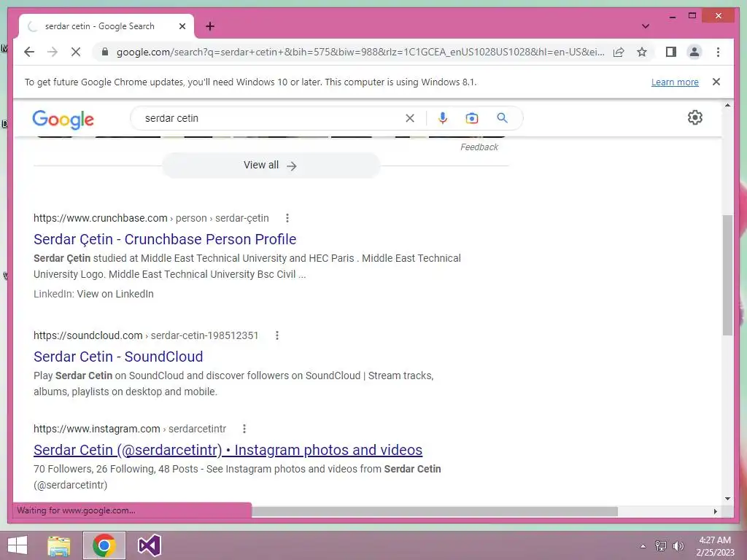The width and height of the screenshot is (747, 560).
Task: Stop loading the page
Action: (x=76, y=52)
